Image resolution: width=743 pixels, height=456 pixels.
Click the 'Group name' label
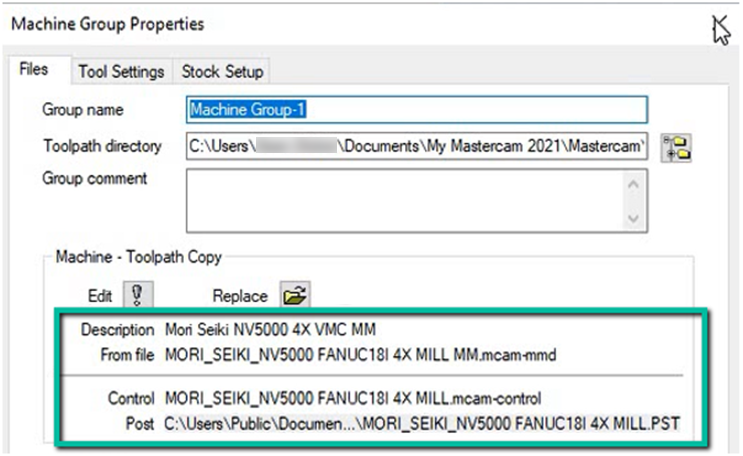(x=83, y=110)
